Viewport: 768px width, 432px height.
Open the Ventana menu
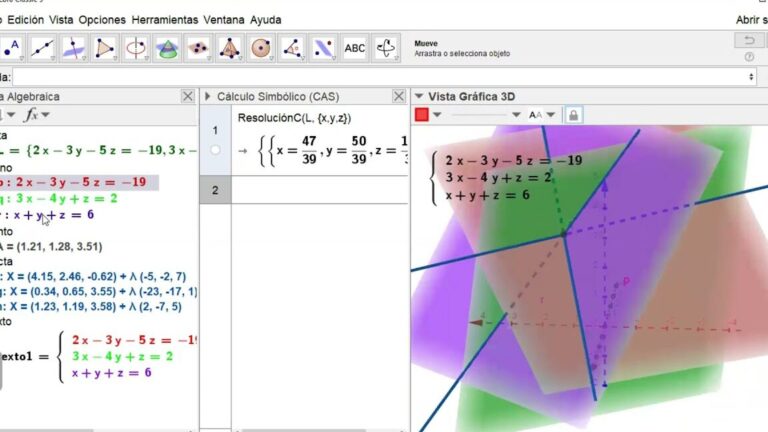point(224,20)
